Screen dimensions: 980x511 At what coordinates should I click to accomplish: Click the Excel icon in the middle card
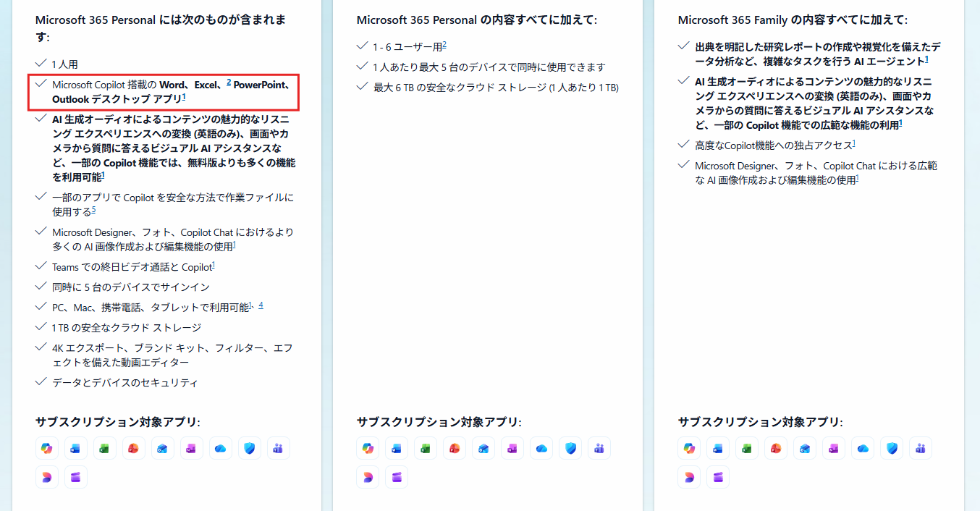click(426, 448)
